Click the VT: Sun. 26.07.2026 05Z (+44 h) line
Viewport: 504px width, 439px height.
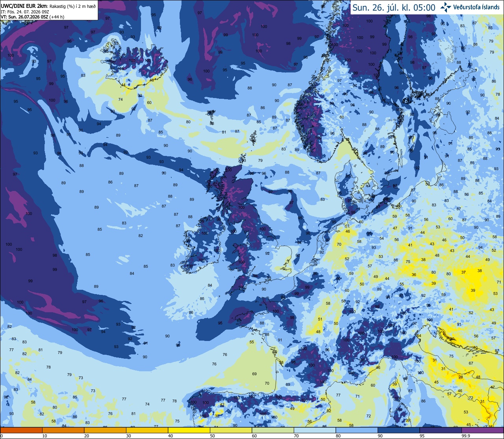[x=32, y=17]
